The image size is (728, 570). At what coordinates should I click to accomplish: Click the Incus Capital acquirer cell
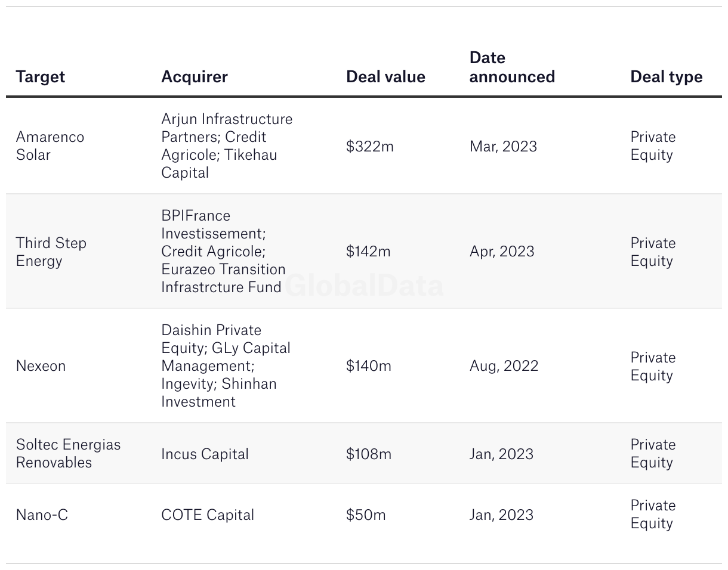205,454
